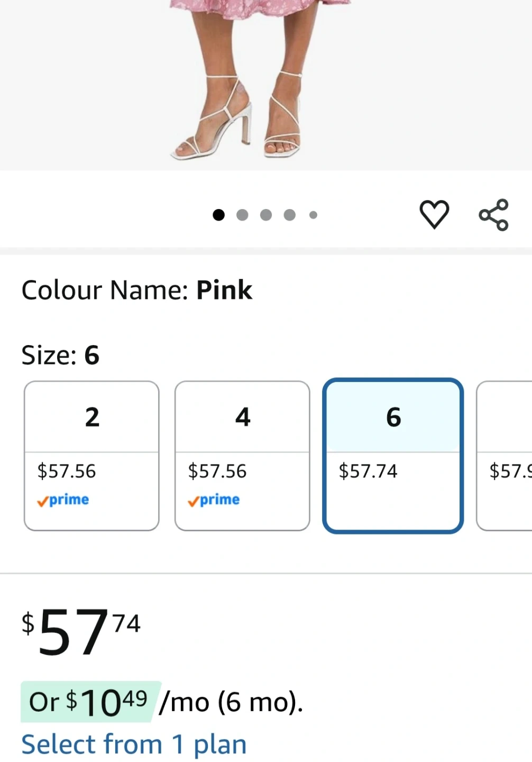532x762 pixels.
Task: Tap the $10.49 monthly payment badge
Action: coord(89,702)
